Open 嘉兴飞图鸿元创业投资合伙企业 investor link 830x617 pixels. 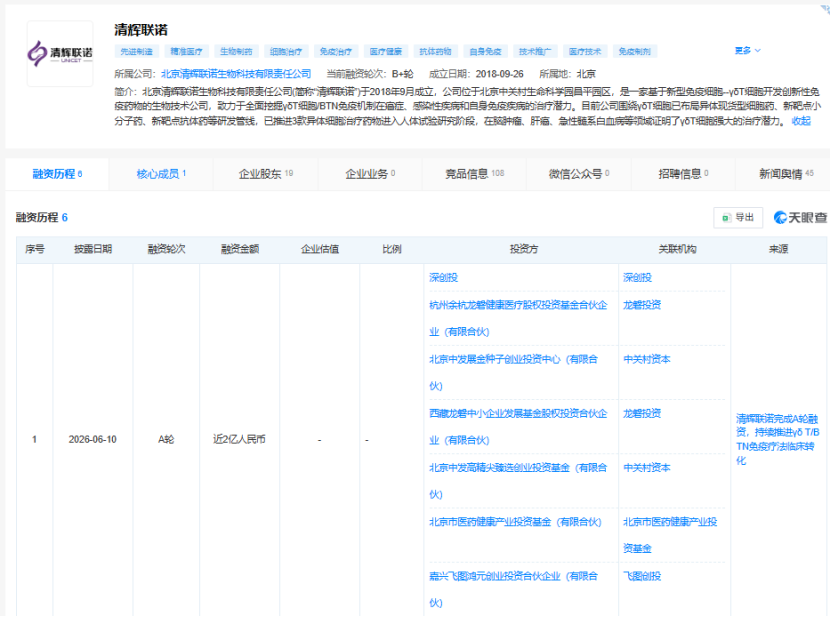click(x=513, y=589)
